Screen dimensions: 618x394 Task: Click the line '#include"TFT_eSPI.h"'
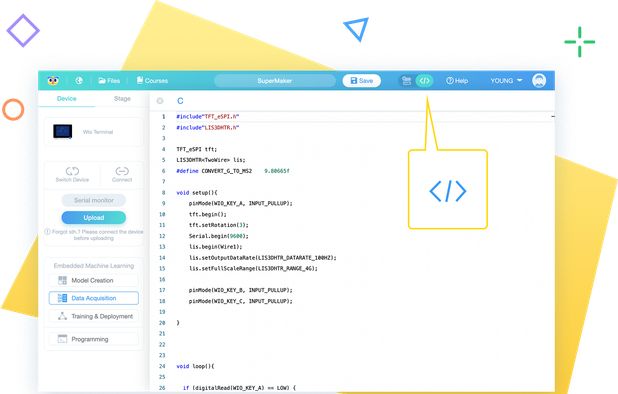pos(208,117)
